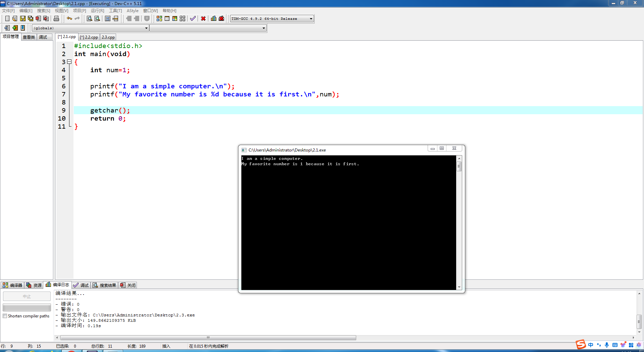Image resolution: width=644 pixels, height=352 pixels.
Task: Click the New file icon
Action: [x=7, y=18]
